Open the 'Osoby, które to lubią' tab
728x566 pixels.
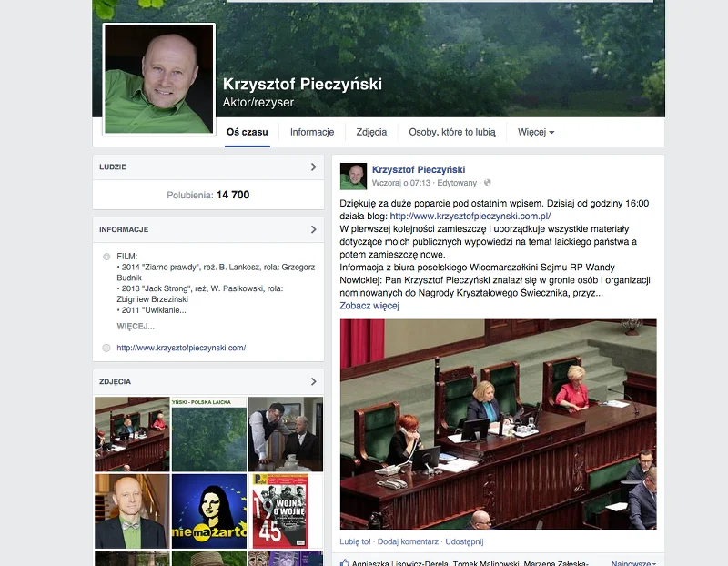point(451,132)
